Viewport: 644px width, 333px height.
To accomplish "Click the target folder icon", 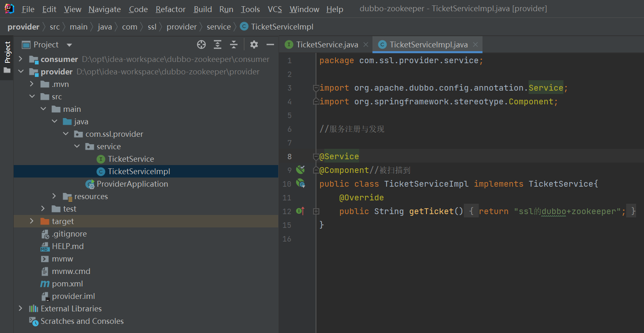I will [45, 221].
